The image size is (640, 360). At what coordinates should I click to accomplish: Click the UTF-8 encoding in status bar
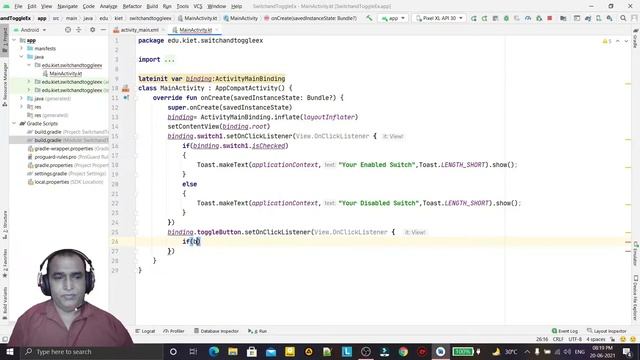pyautogui.click(x=575, y=339)
